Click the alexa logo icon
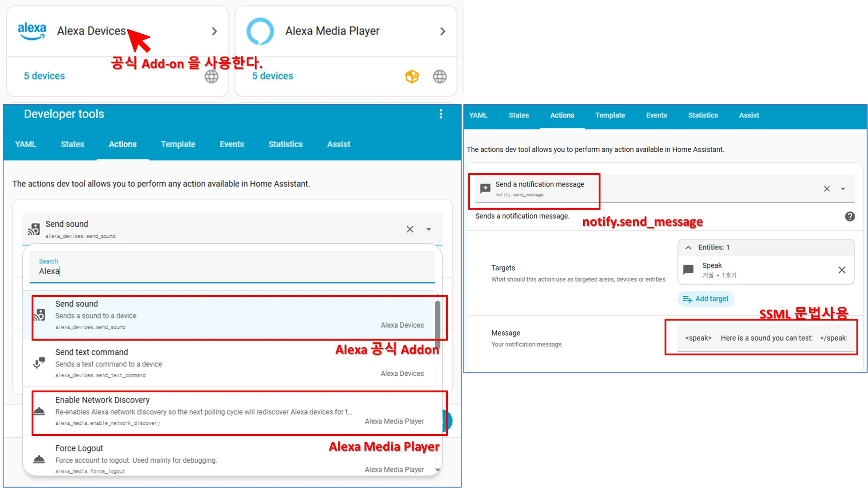Screen dimensions: 868x488 [32, 31]
